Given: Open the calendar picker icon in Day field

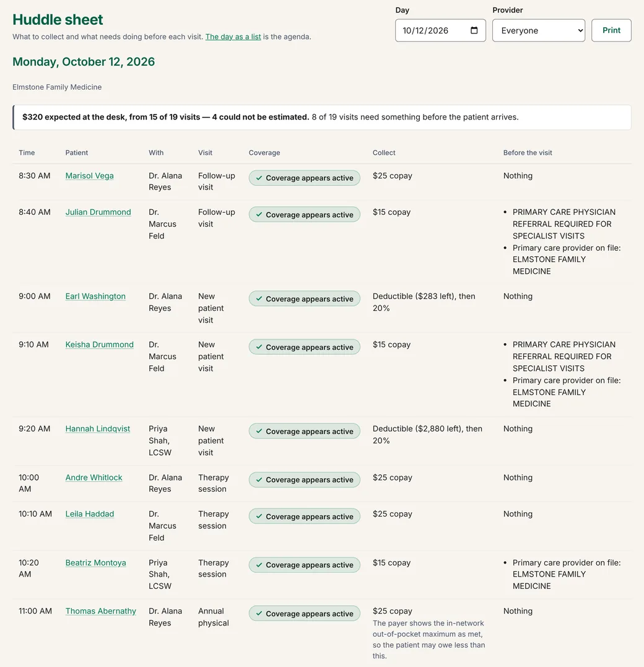Looking at the screenshot, I should (x=474, y=30).
